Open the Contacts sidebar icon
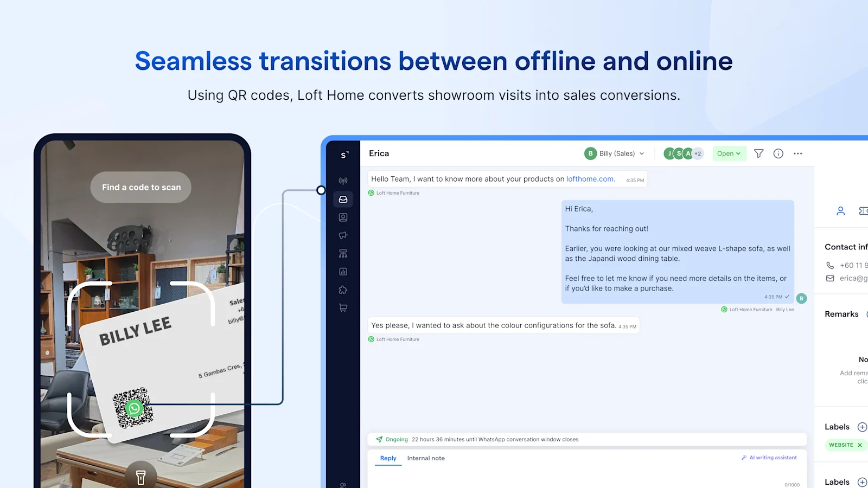The height and width of the screenshot is (488, 868). tap(343, 217)
